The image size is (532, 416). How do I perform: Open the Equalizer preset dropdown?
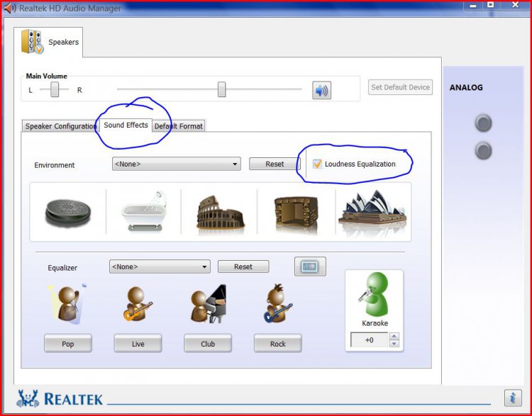coord(160,267)
